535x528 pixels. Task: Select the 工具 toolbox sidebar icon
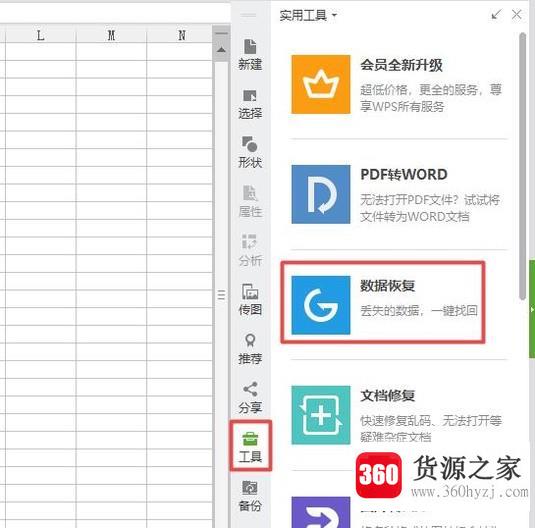click(x=250, y=446)
